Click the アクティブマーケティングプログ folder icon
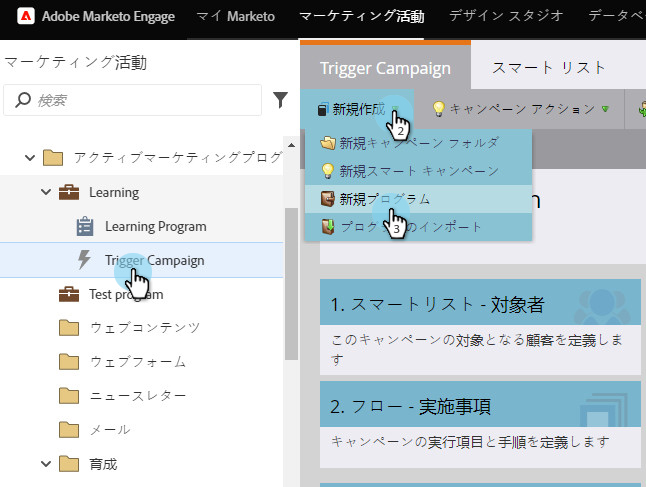This screenshot has height=487, width=646. click(53, 157)
